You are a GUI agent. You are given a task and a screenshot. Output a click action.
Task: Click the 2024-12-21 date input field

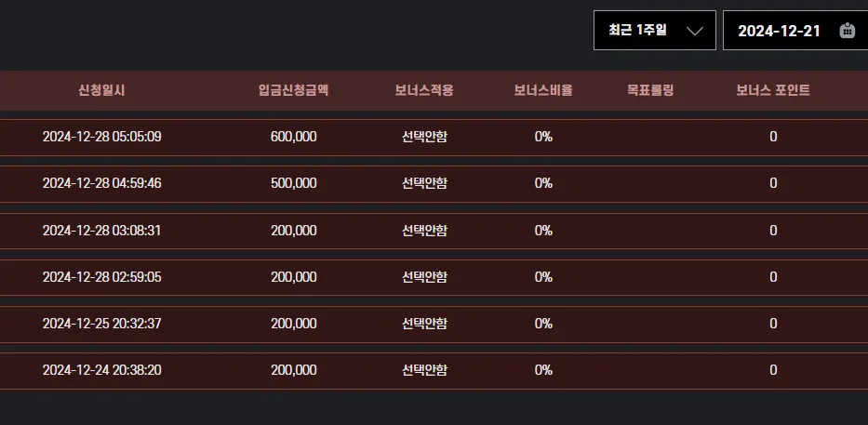pos(795,31)
